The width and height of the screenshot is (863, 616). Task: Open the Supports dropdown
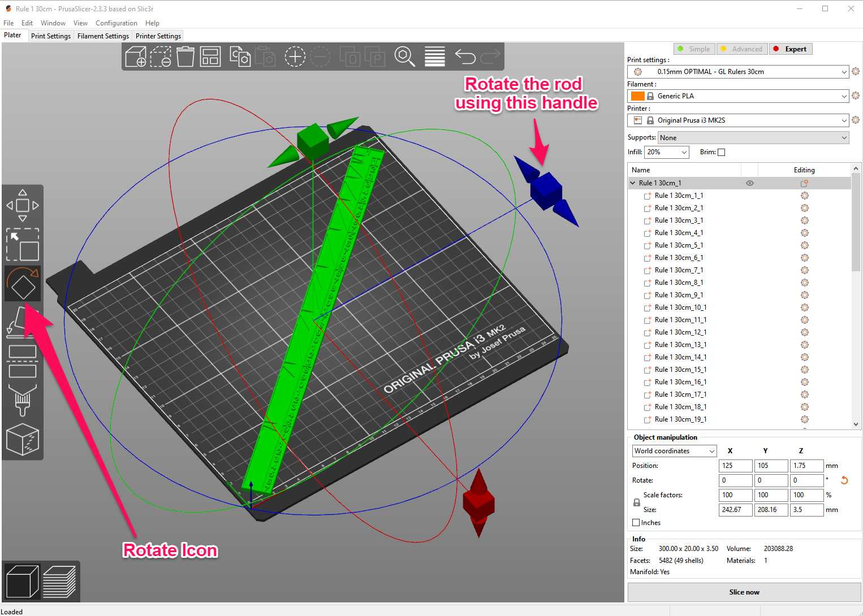tap(753, 138)
